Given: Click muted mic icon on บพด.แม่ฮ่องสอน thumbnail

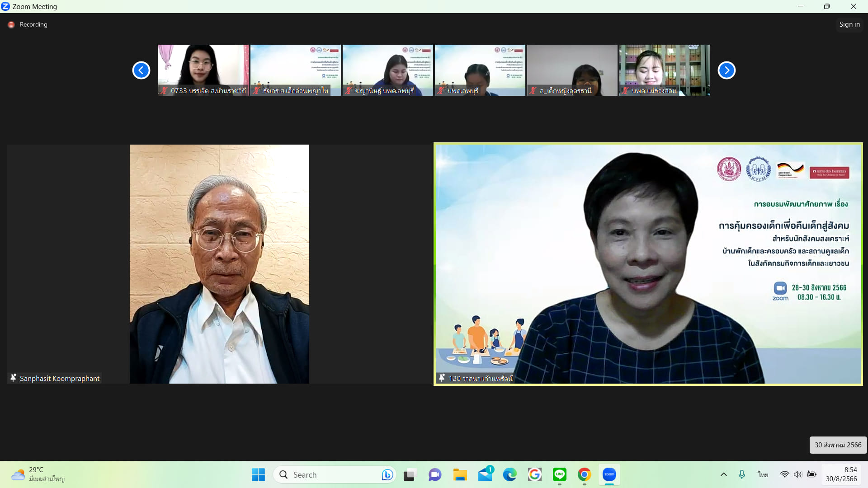Looking at the screenshot, I should (625, 90).
